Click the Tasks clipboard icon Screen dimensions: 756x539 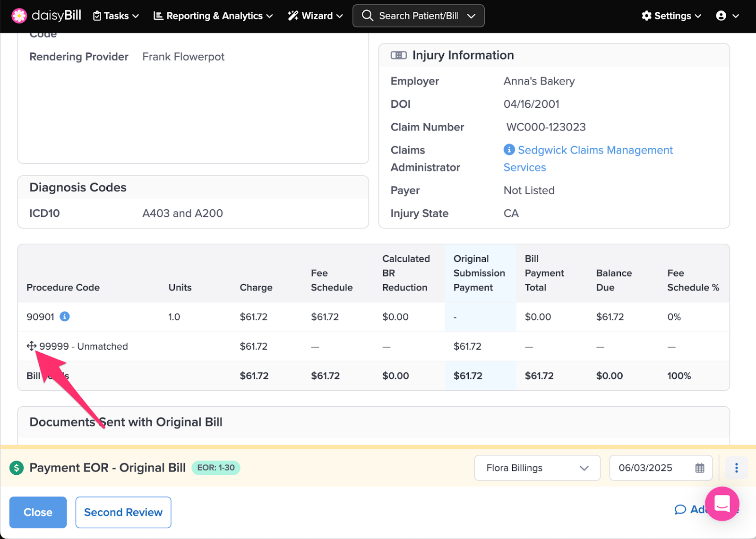pyautogui.click(x=97, y=16)
